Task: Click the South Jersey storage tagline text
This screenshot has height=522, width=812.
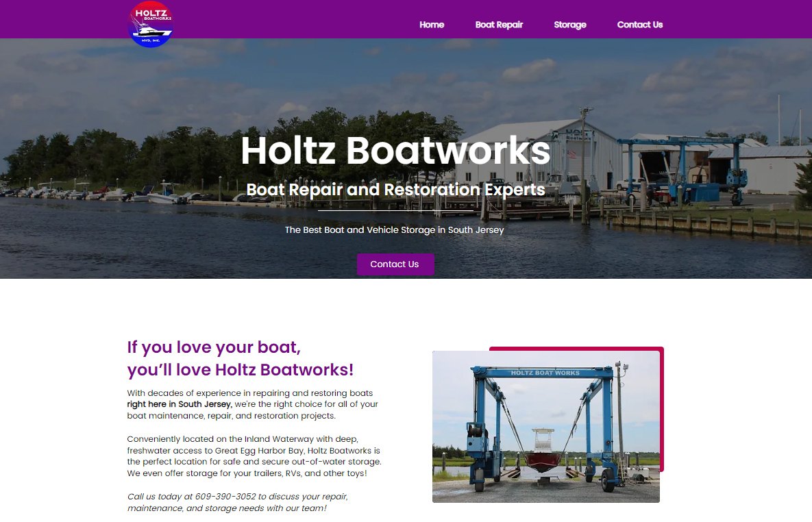Action: coord(395,229)
